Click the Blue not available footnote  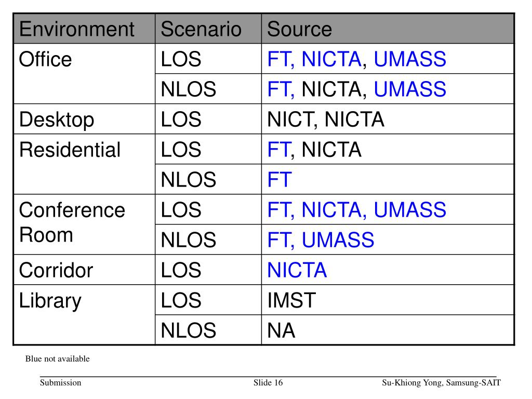point(57,358)
